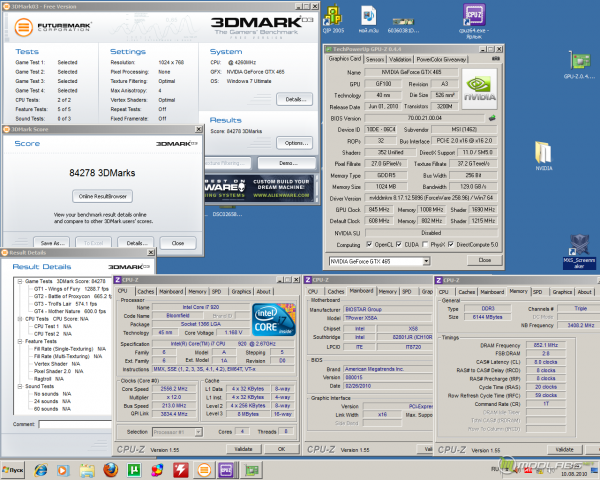Toggle the CUDA checkbox in GPU-Z
This screenshot has width=600, height=480.
(x=399, y=244)
